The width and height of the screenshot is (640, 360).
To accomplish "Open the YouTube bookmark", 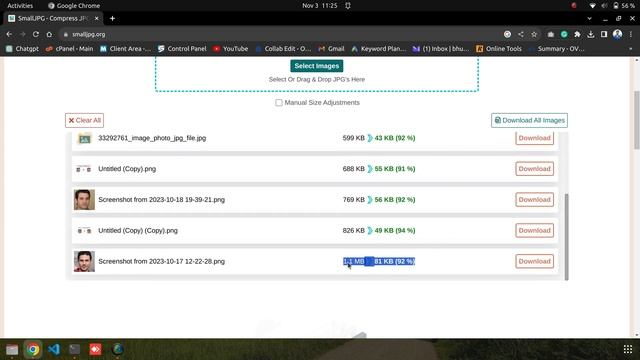I will [231, 49].
